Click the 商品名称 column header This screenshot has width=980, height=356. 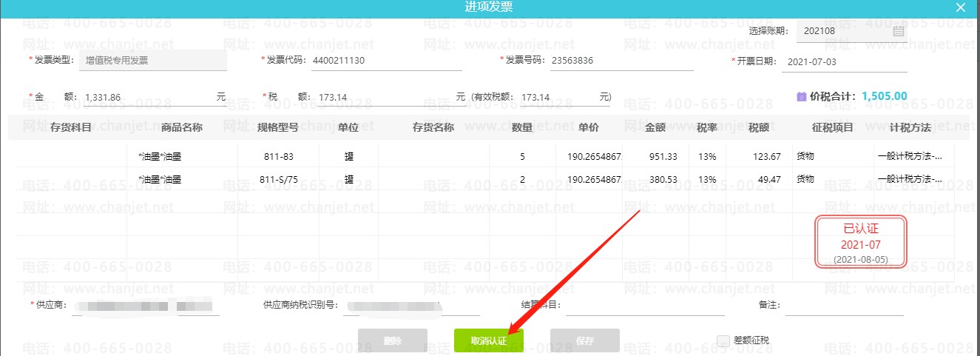[182, 128]
